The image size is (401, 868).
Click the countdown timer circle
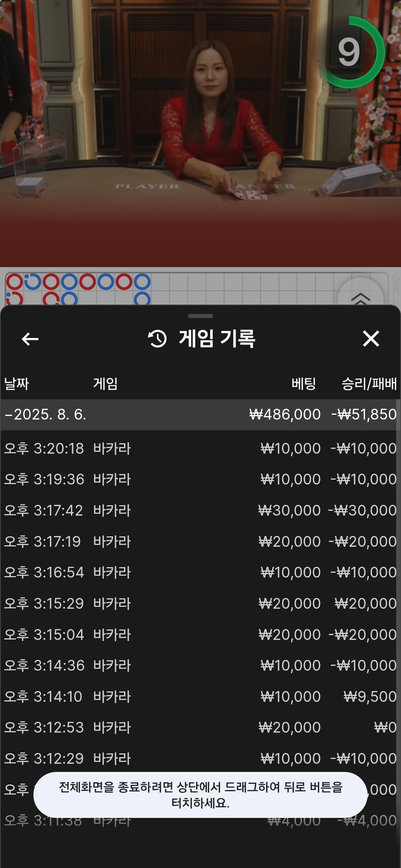(349, 52)
